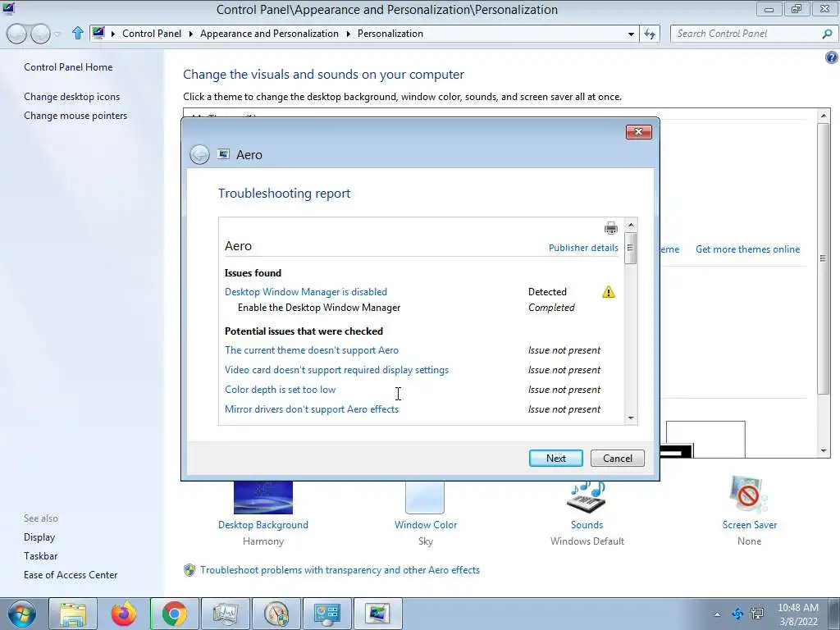Image resolution: width=840 pixels, height=630 pixels.
Task: Open the Control Panel taskbar icon
Action: (327, 614)
